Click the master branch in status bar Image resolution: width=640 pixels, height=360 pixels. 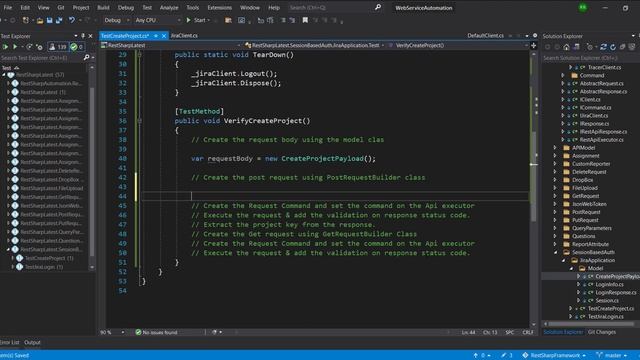(611, 355)
